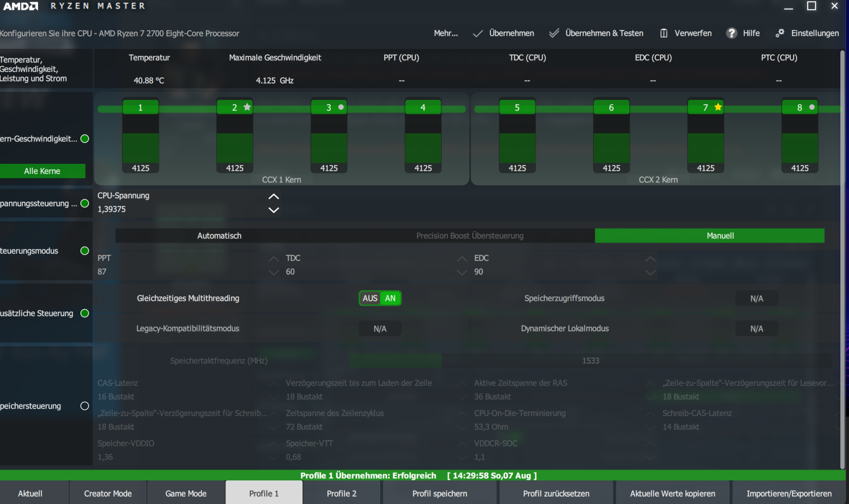The height and width of the screenshot is (504, 849).
Task: Toggle Zusätzliche Steuerung section circle
Action: click(85, 313)
